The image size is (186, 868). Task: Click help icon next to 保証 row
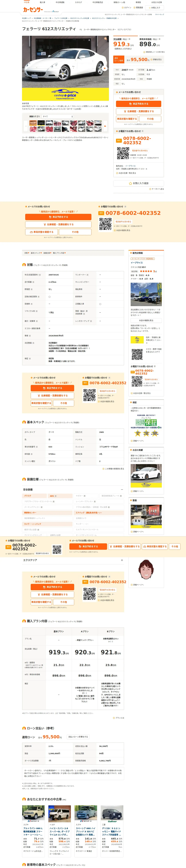[x=30, y=358]
